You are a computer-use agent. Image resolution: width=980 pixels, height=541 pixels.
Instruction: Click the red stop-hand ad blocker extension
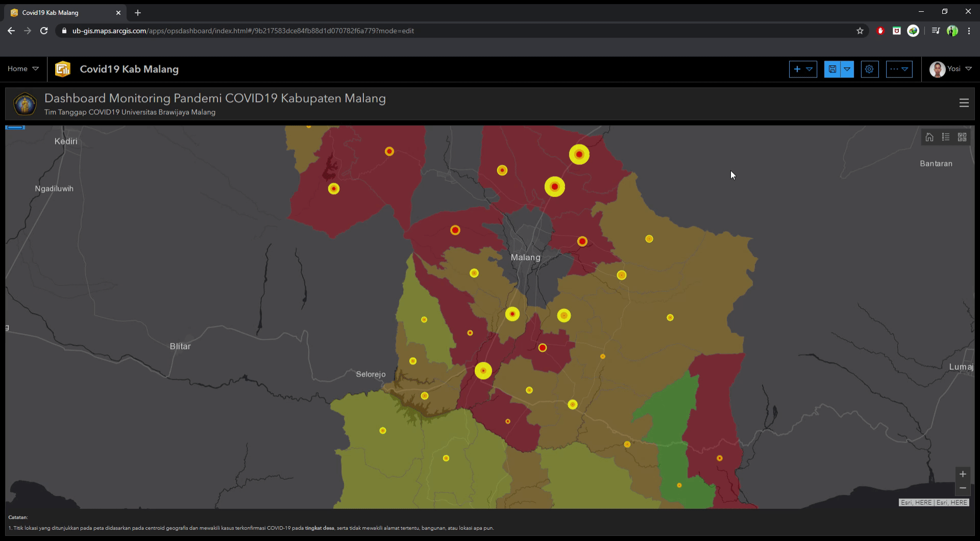(x=880, y=31)
